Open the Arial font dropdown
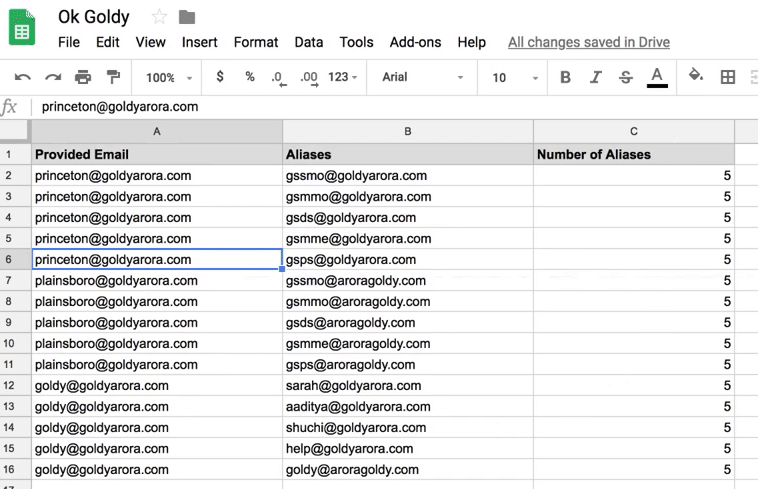The image size is (758, 489). pos(422,77)
